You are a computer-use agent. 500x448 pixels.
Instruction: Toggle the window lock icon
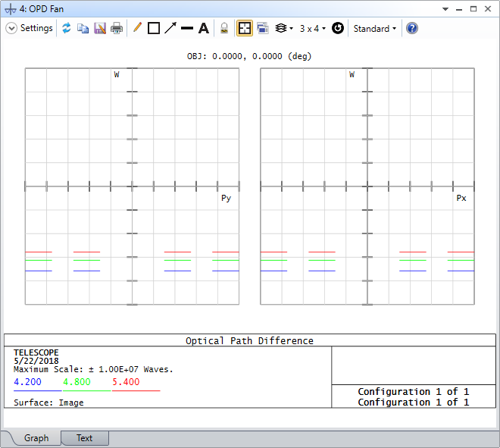pos(224,28)
